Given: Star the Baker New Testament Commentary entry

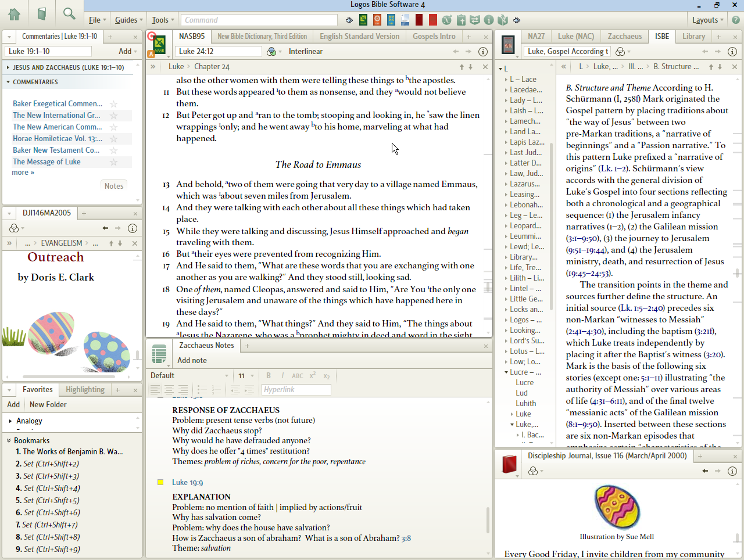Looking at the screenshot, I should click(x=114, y=150).
